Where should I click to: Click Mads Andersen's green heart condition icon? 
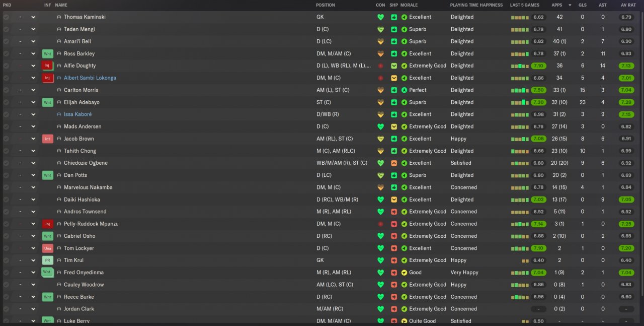380,126
